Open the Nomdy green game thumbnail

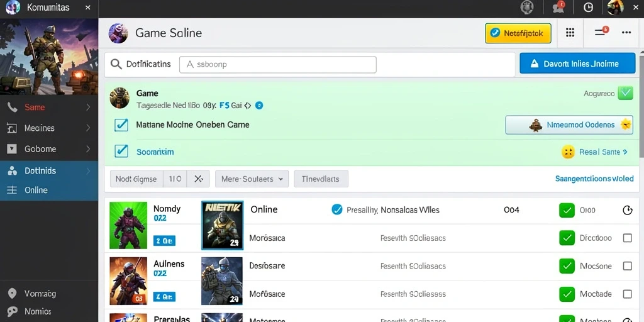(128, 225)
